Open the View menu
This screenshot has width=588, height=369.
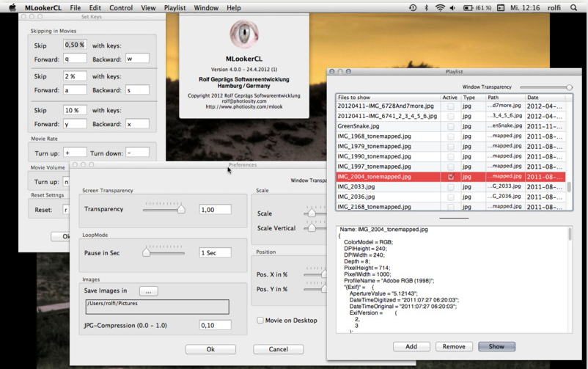[x=148, y=7]
